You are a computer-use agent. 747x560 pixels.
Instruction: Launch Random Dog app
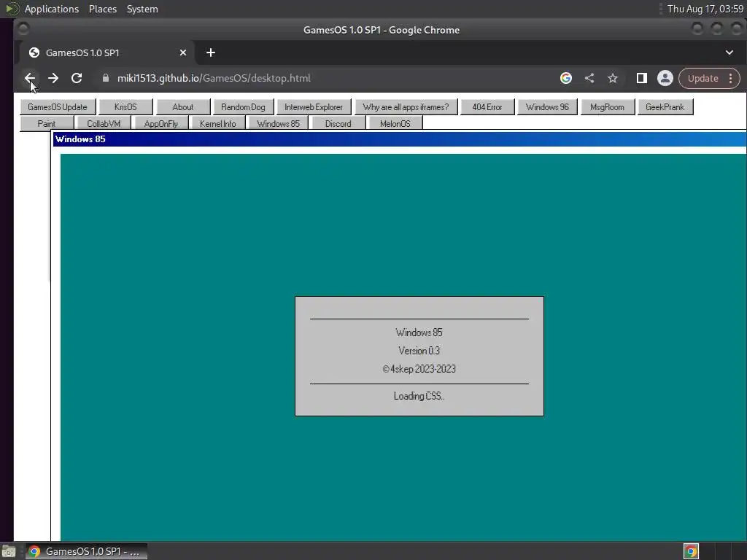coord(243,107)
